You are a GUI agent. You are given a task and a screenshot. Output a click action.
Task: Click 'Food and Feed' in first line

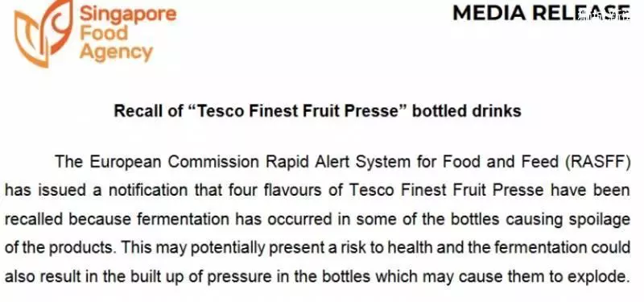500,162
